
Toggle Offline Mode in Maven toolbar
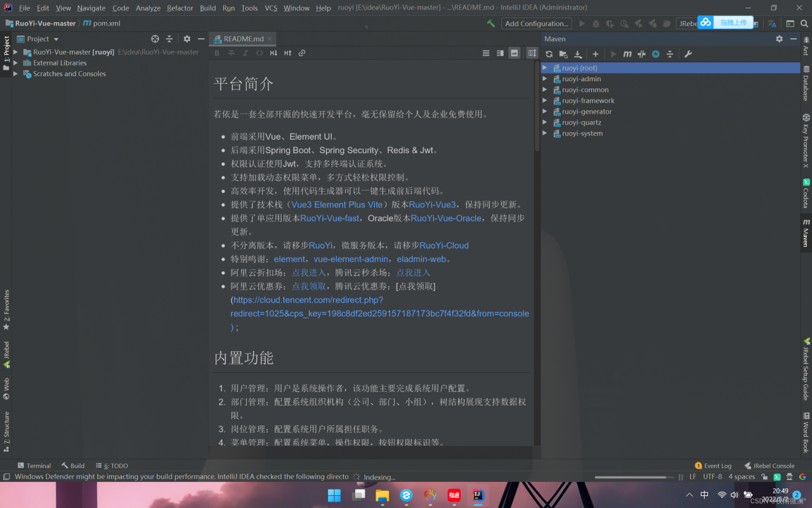[x=641, y=54]
